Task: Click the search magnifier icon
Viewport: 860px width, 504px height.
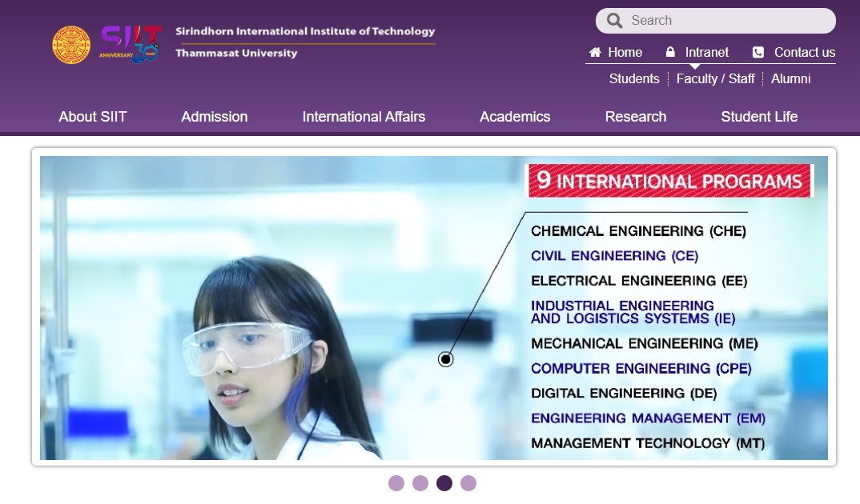Action: pos(614,21)
